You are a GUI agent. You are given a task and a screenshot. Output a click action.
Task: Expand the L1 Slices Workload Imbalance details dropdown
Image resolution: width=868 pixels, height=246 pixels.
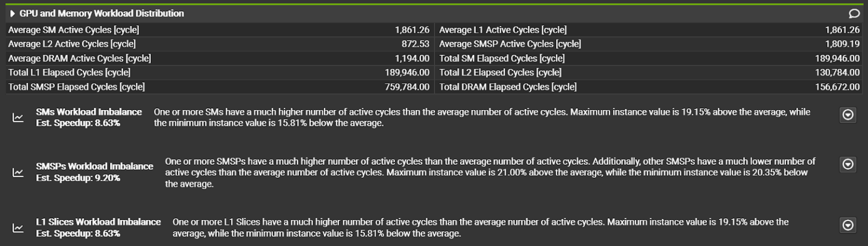click(x=848, y=225)
